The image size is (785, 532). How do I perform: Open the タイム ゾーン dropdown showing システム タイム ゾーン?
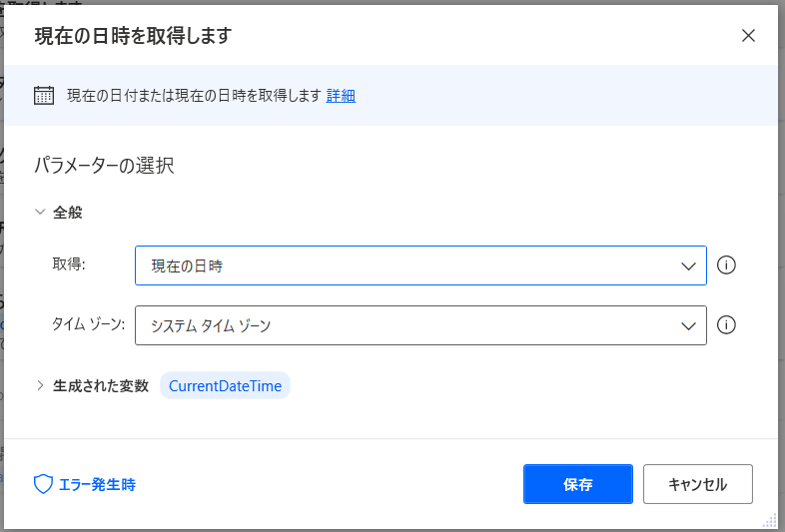coord(420,325)
